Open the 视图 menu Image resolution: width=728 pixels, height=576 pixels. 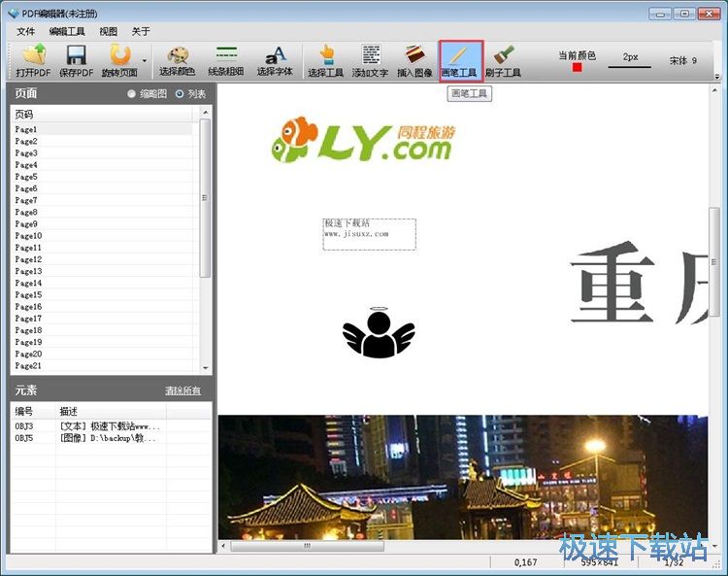tap(108, 31)
